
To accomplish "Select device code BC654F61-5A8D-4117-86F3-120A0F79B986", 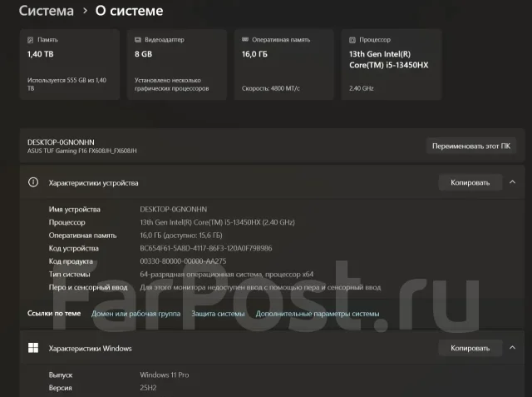I will pyautogui.click(x=205, y=248).
